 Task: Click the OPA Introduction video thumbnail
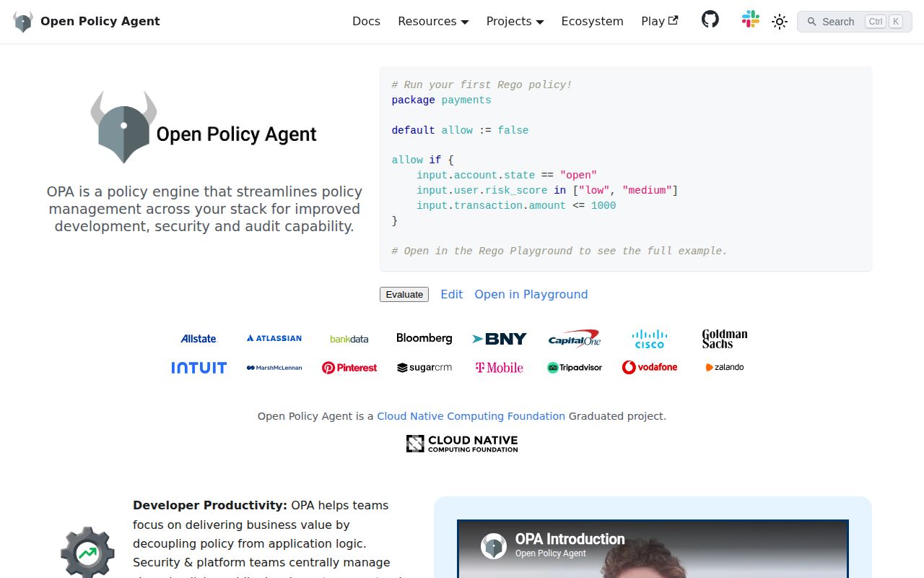tap(653, 549)
